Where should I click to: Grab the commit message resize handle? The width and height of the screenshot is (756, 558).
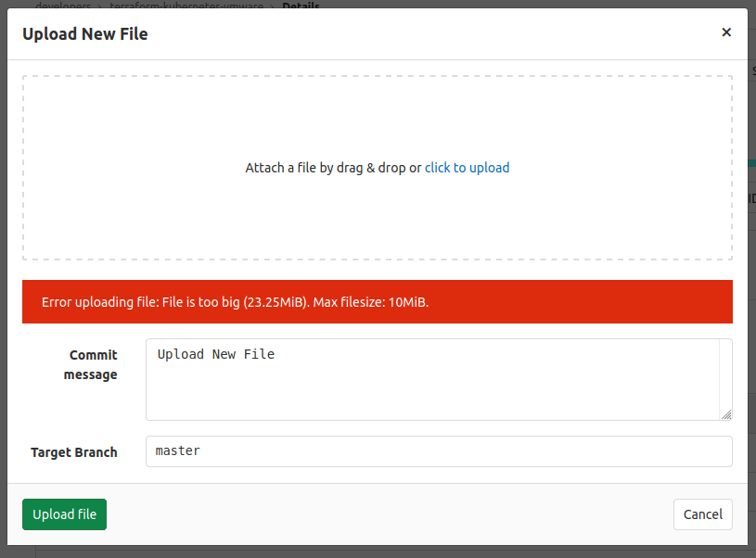pyautogui.click(x=726, y=414)
